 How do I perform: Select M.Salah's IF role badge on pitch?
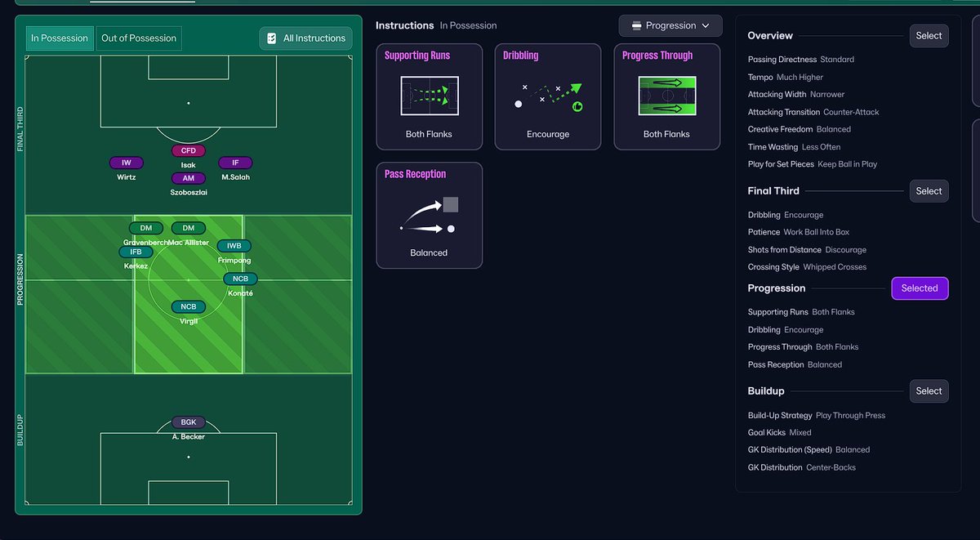click(235, 162)
